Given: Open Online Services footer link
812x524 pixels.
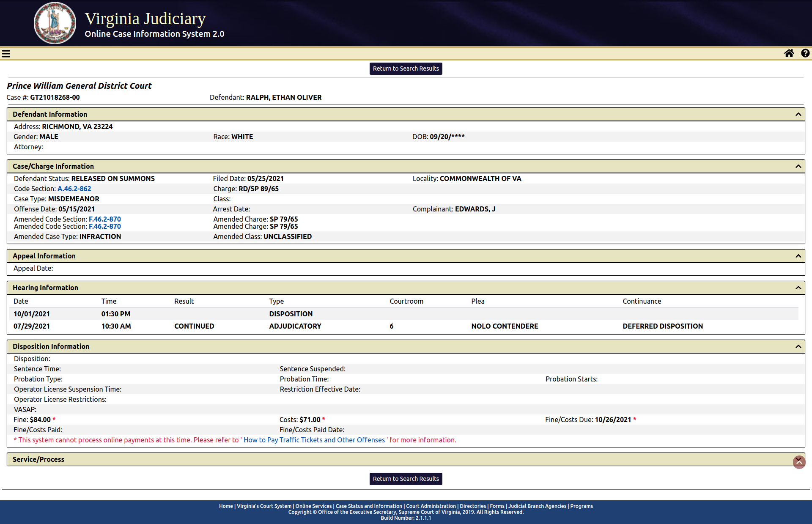Looking at the screenshot, I should [x=313, y=506].
